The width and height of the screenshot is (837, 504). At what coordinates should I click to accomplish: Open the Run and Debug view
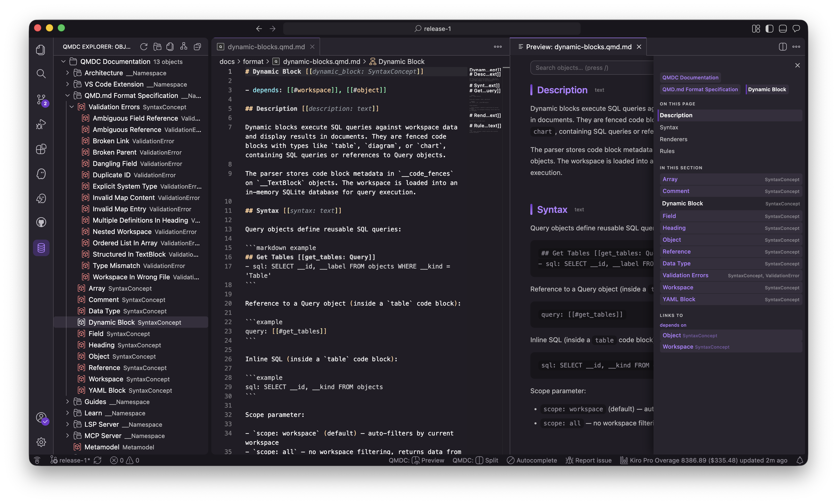coord(41,124)
